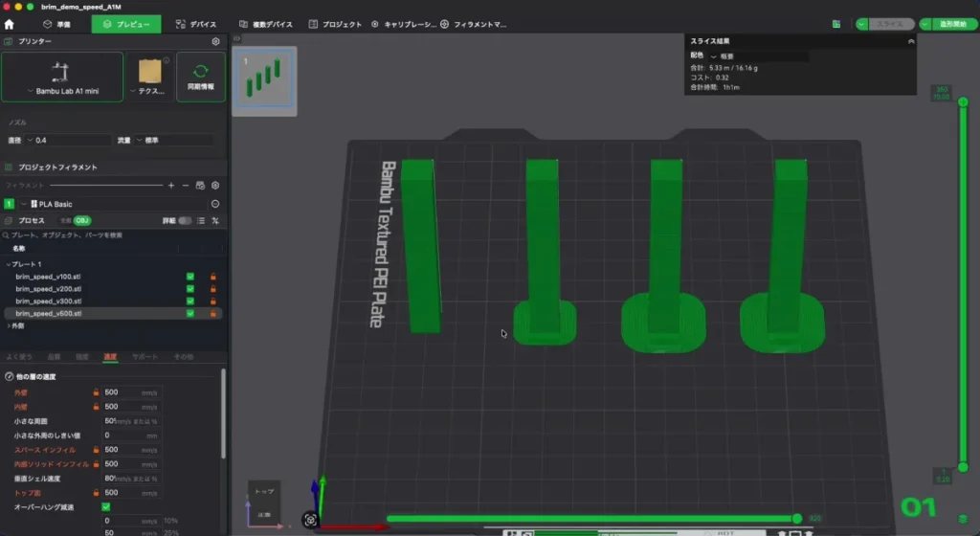Click the camera view reset icon near axes
The height and width of the screenshot is (536, 980).
pyautogui.click(x=310, y=520)
